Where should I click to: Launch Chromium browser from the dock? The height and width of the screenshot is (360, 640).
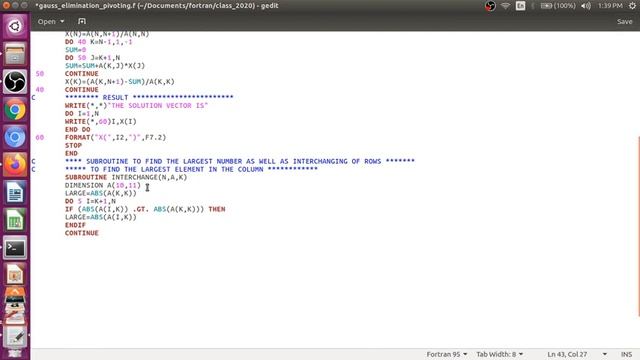point(15,137)
